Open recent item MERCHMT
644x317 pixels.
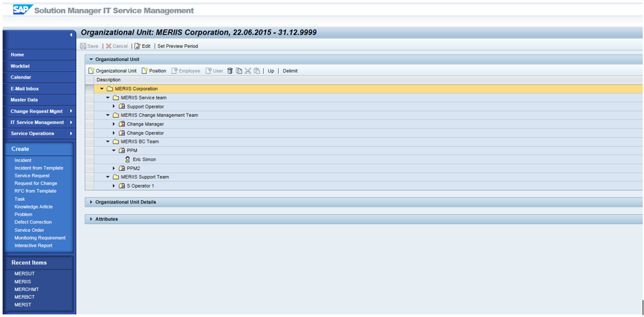(x=27, y=289)
